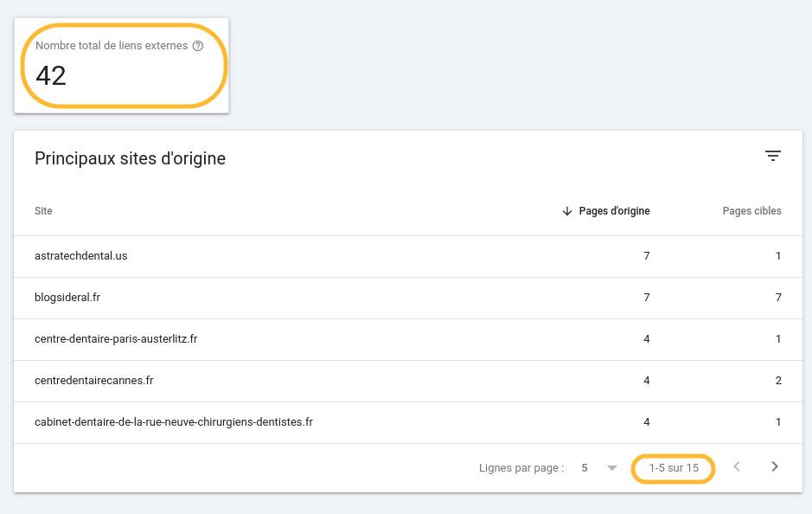Click the Pages cibles column header
Viewport: 812px width, 514px height.
(751, 210)
